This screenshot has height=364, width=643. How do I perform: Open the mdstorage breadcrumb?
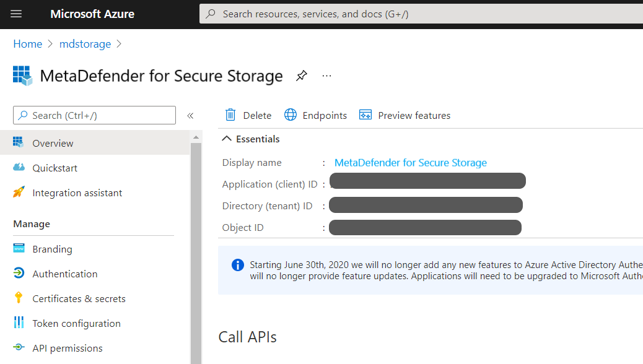(x=85, y=44)
